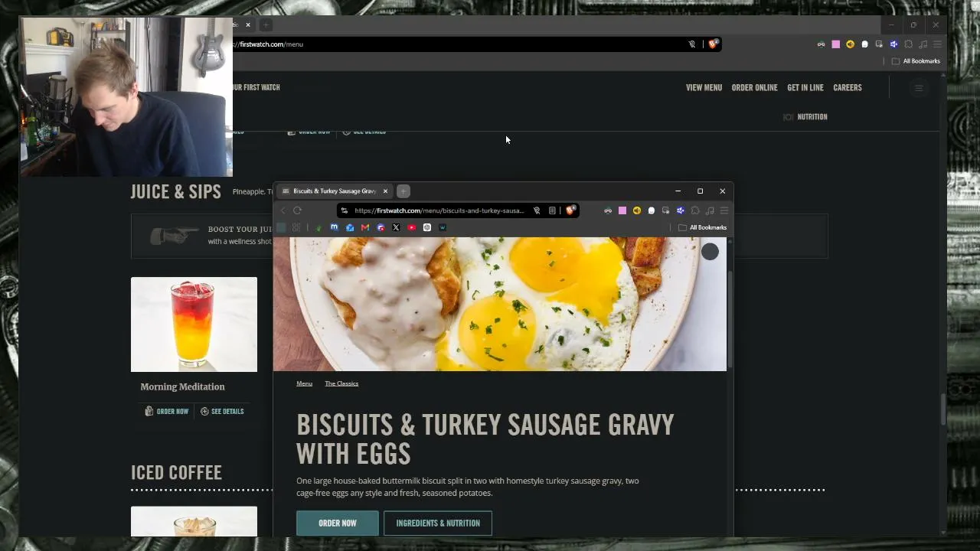Open the dark 'W' bookmark in front window

(x=443, y=227)
